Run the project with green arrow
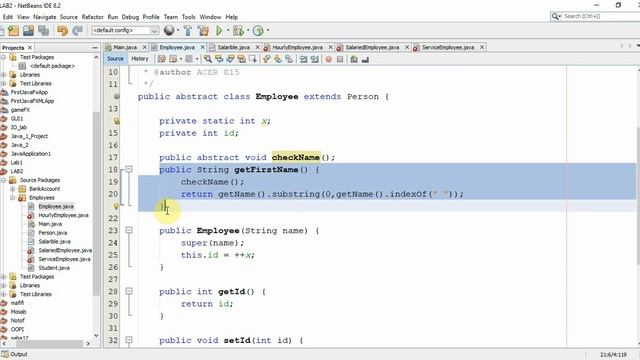 219,31
